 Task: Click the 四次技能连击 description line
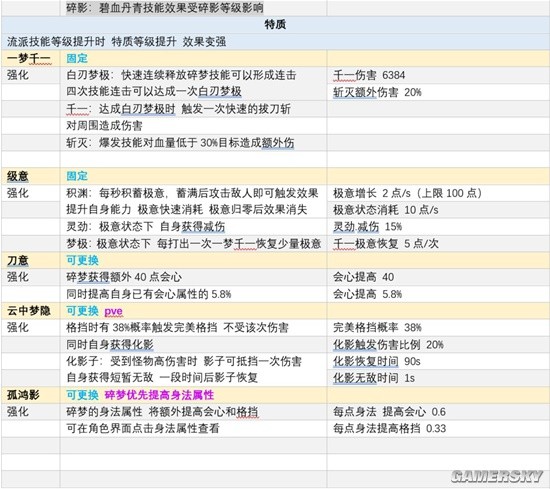(x=154, y=92)
